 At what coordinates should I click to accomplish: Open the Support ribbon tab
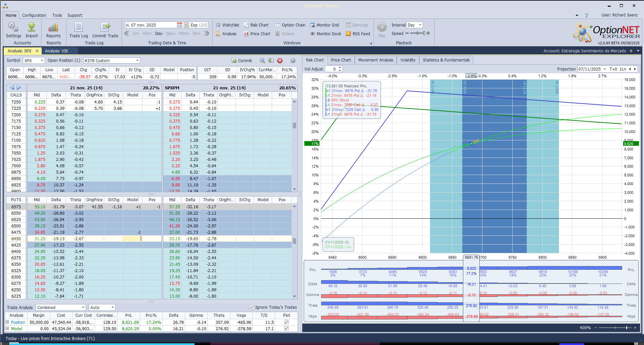click(75, 15)
